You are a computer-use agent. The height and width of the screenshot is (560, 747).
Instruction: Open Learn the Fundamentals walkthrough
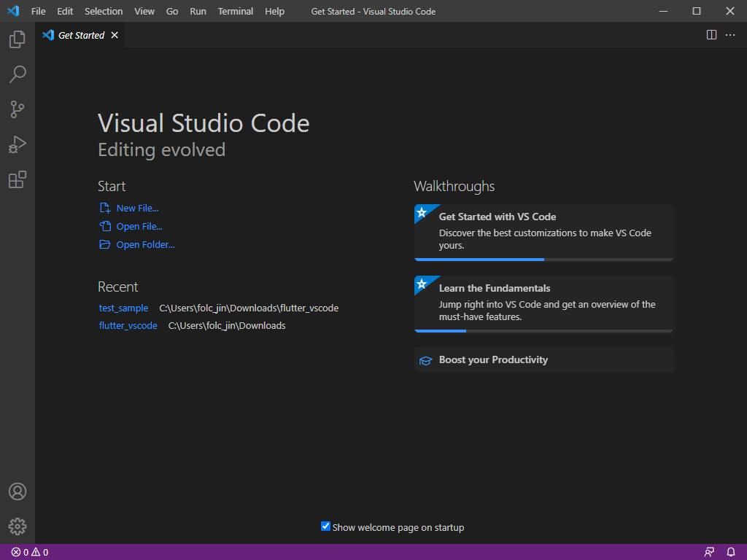pos(543,304)
